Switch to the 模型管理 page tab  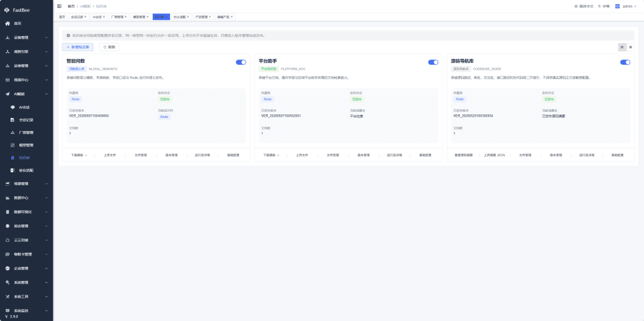[141, 17]
